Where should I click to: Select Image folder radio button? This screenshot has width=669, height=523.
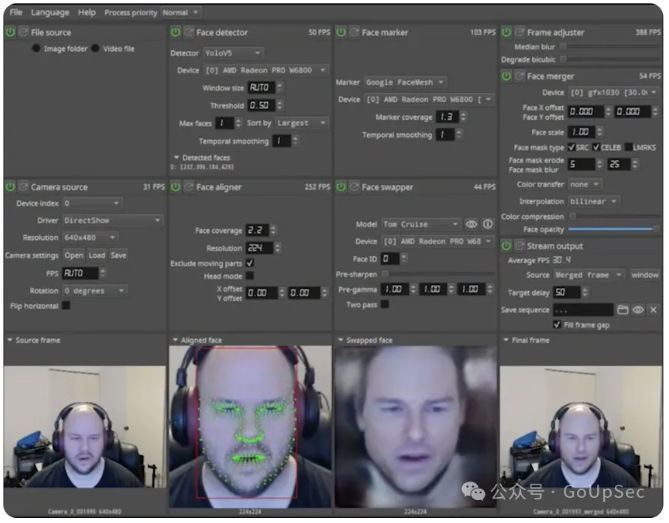tap(36, 49)
